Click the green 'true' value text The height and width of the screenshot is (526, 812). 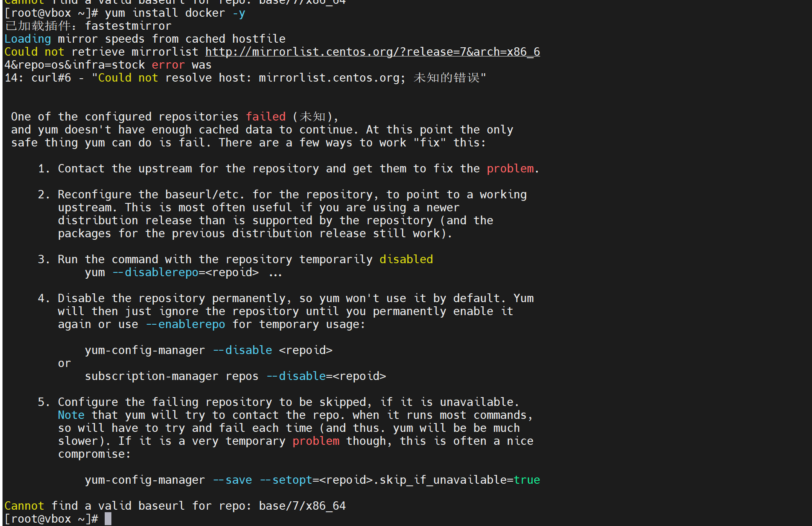[527, 480]
